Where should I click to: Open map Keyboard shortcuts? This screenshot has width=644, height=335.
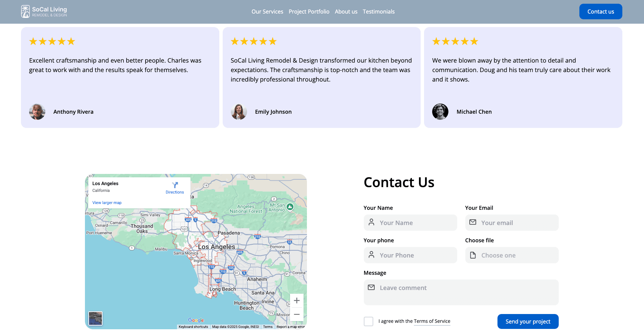(x=193, y=327)
